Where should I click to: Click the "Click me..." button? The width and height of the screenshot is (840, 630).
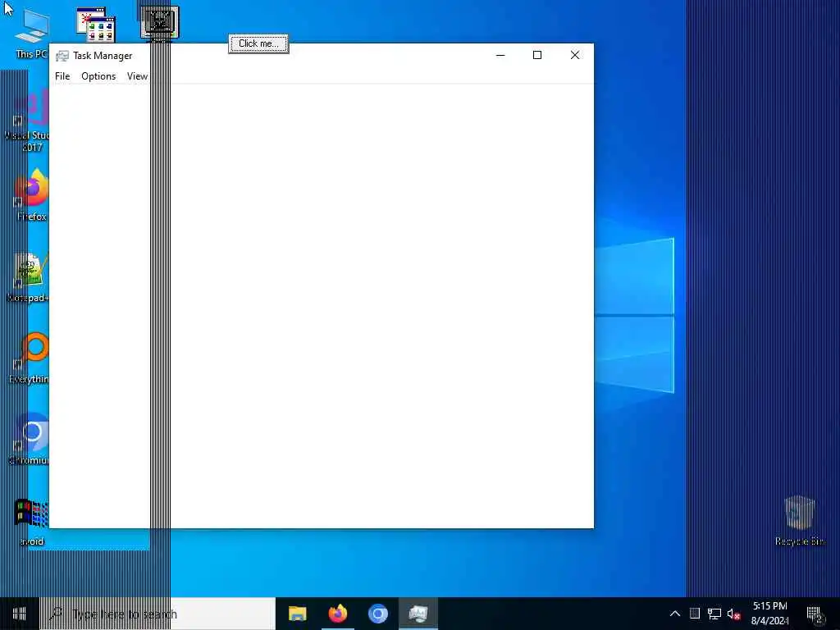coord(258,44)
